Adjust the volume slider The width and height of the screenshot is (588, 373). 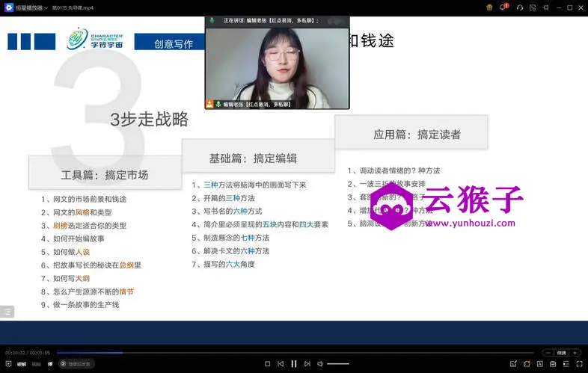click(x=338, y=363)
